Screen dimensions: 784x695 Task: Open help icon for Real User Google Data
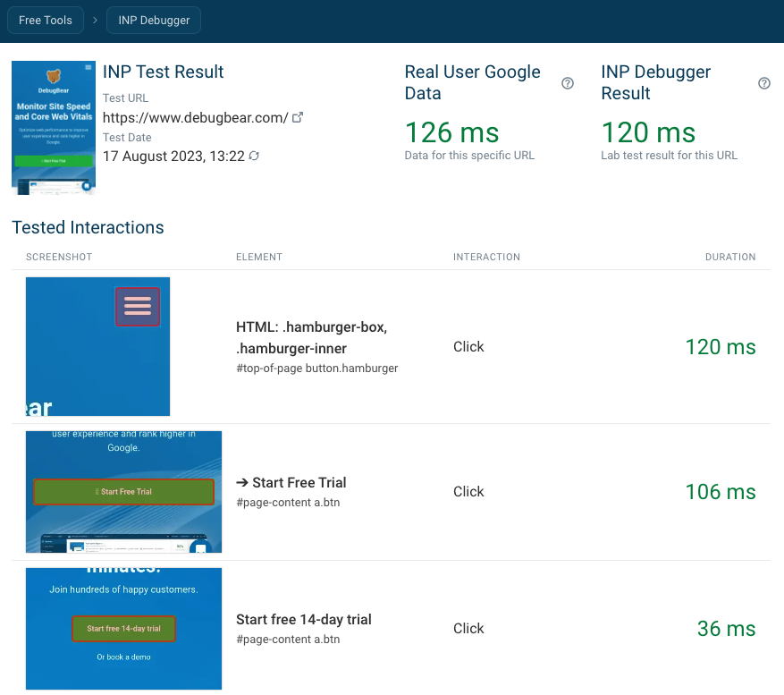click(x=567, y=83)
